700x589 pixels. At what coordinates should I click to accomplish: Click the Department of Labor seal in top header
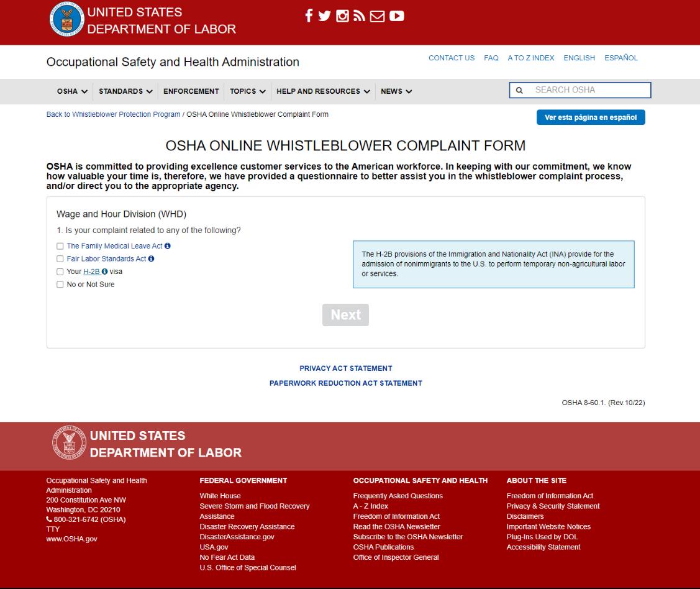coord(66,19)
